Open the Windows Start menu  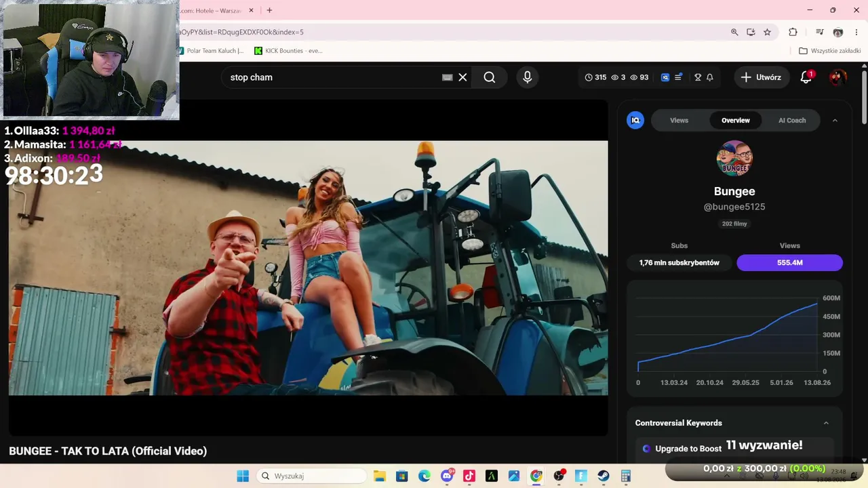point(243,476)
